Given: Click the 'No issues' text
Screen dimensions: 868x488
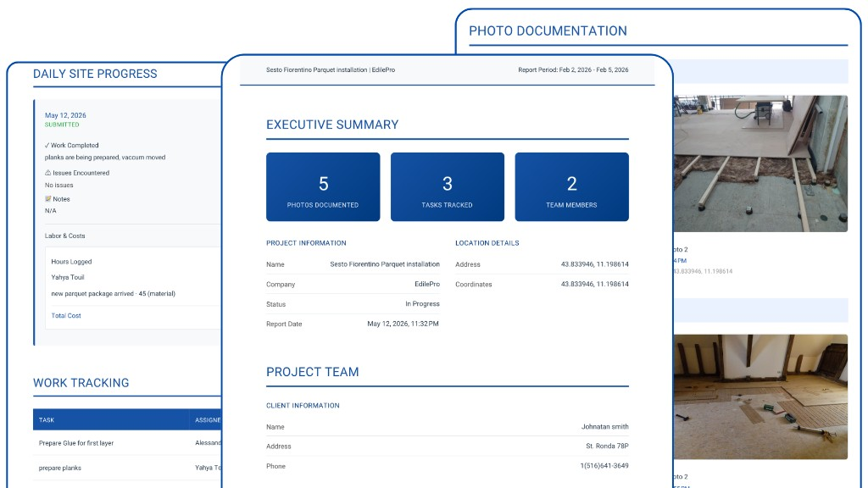Looking at the screenshot, I should point(58,186).
